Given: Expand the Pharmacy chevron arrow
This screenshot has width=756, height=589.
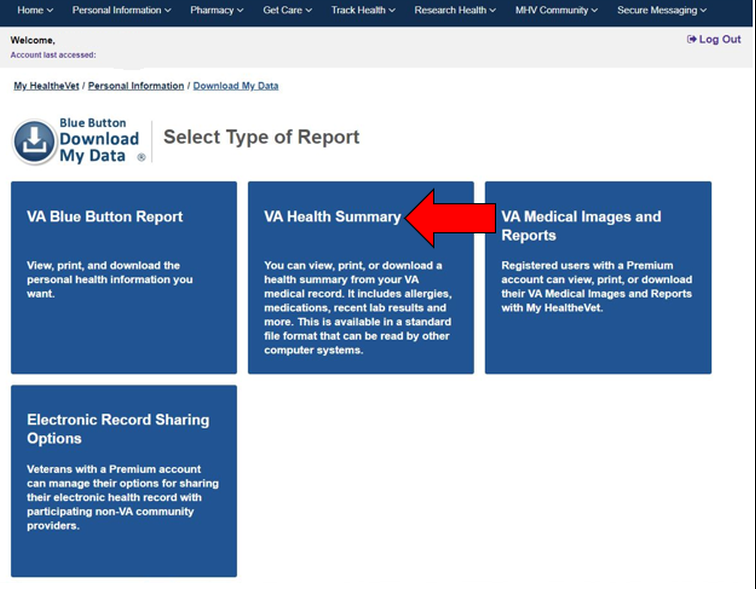Looking at the screenshot, I should pyautogui.click(x=240, y=11).
